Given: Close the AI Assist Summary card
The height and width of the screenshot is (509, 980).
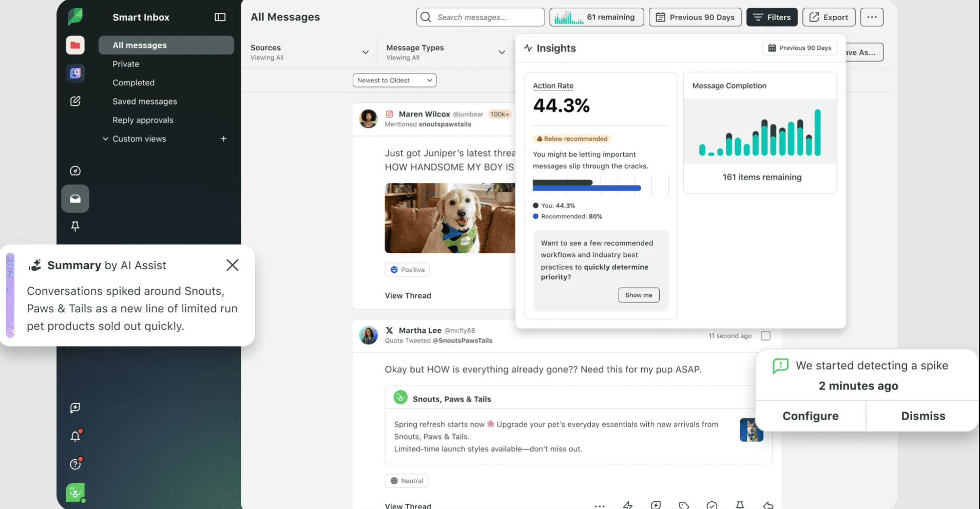Looking at the screenshot, I should pyautogui.click(x=233, y=265).
